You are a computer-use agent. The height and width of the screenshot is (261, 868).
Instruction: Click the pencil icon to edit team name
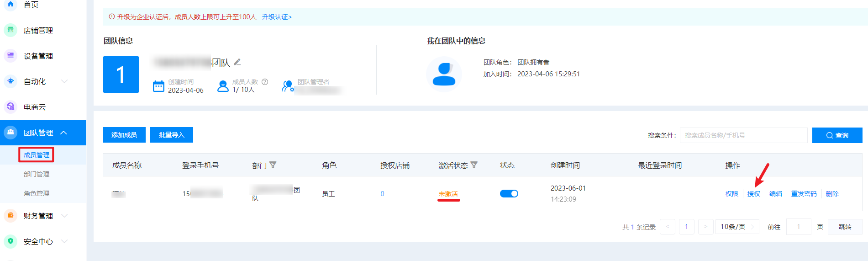coord(237,62)
